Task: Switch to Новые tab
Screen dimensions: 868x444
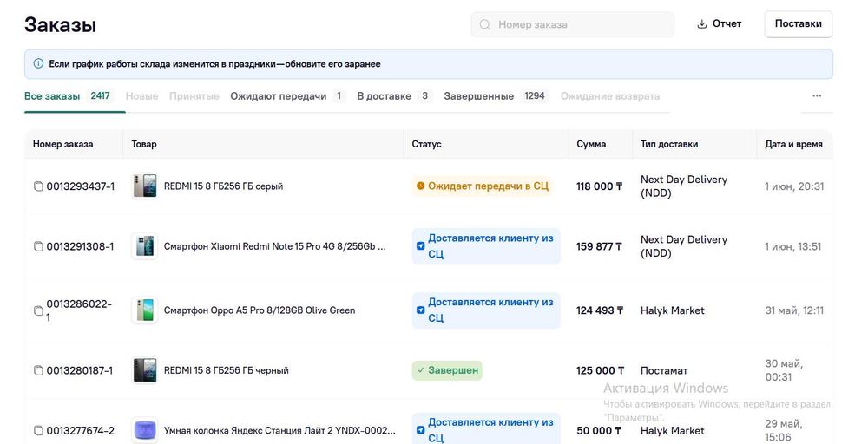Action: [x=141, y=96]
